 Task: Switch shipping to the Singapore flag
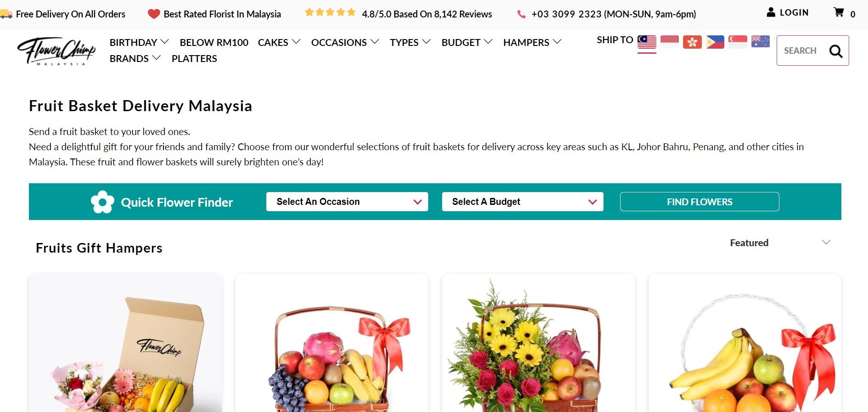click(738, 42)
